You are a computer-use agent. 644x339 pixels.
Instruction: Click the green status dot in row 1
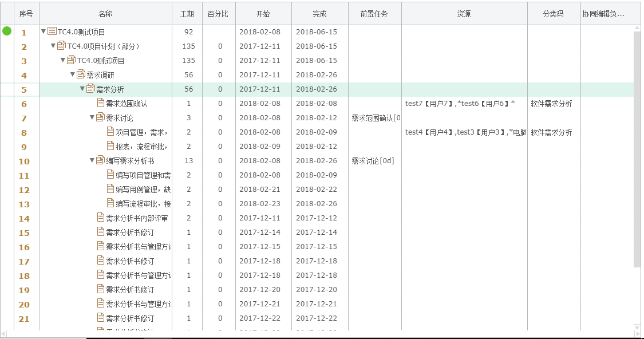pos(7,31)
